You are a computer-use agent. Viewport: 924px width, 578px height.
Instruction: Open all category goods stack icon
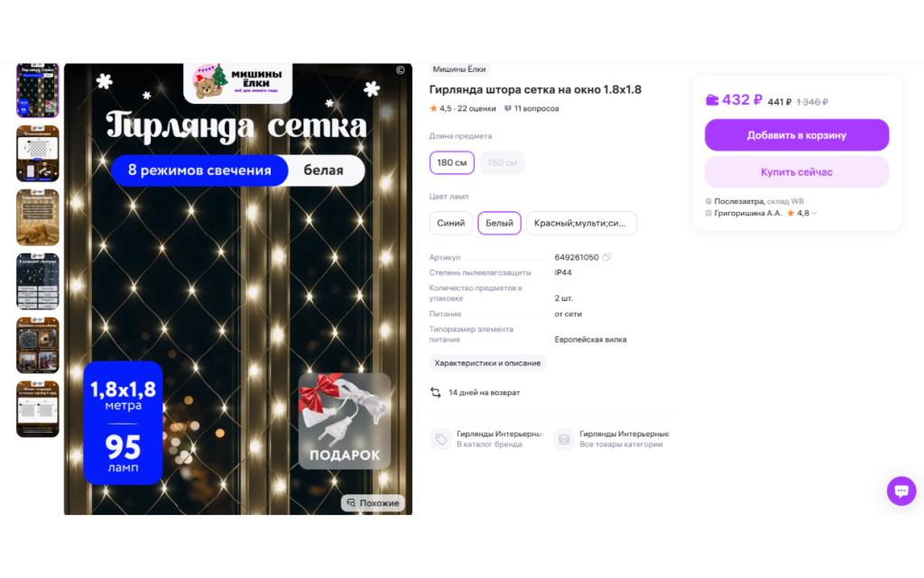[564, 439]
